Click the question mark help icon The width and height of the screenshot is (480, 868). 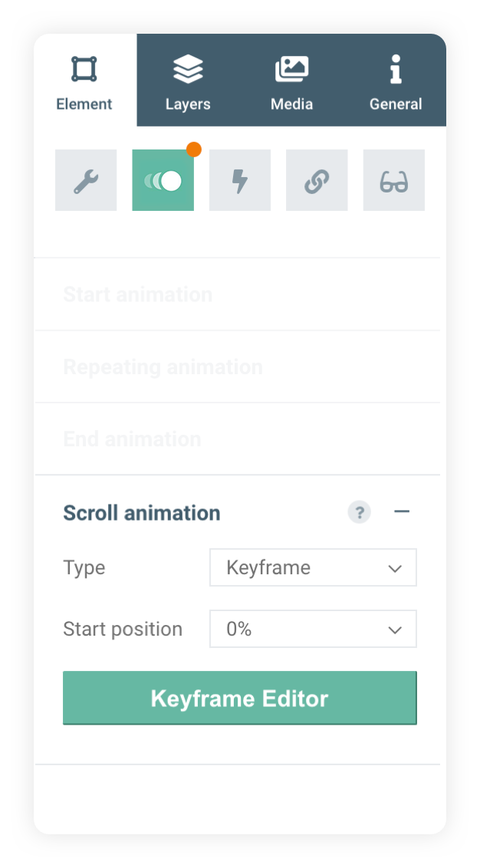pos(359,512)
